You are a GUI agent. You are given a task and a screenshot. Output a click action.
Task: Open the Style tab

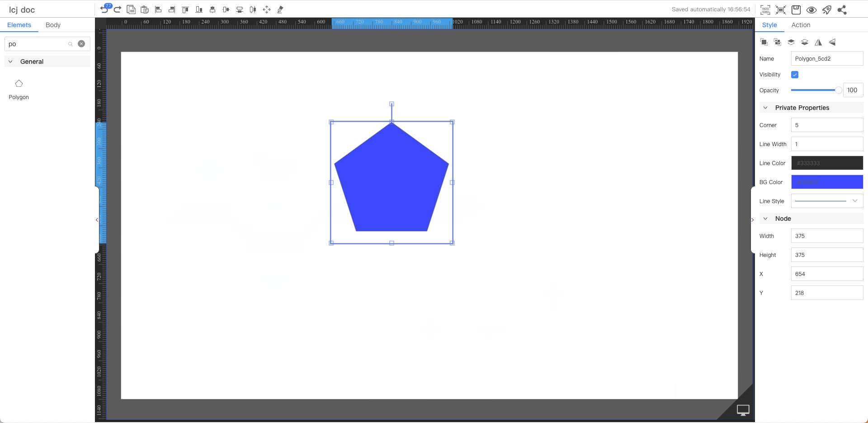tap(769, 25)
